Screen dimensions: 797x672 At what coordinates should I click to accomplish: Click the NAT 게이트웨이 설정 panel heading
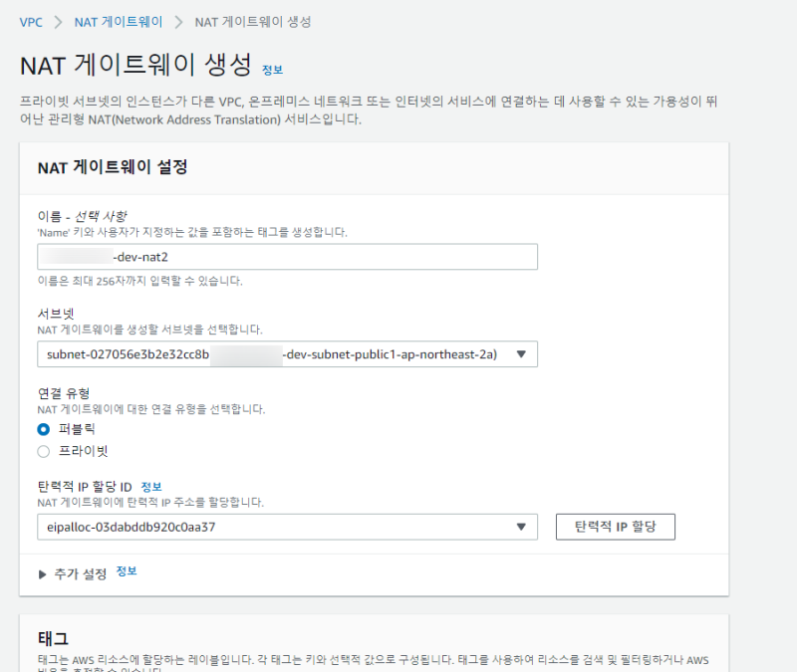(113, 167)
